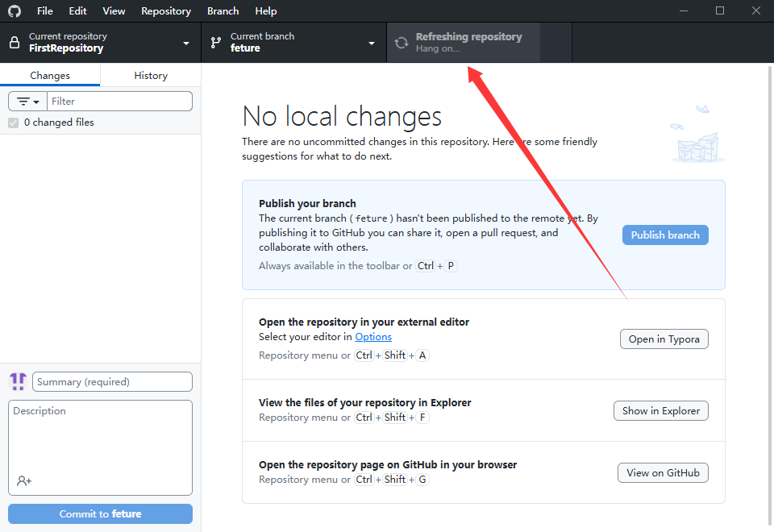This screenshot has width=774, height=532.
Task: Toggle the 0 changed files checkbox
Action: click(13, 123)
